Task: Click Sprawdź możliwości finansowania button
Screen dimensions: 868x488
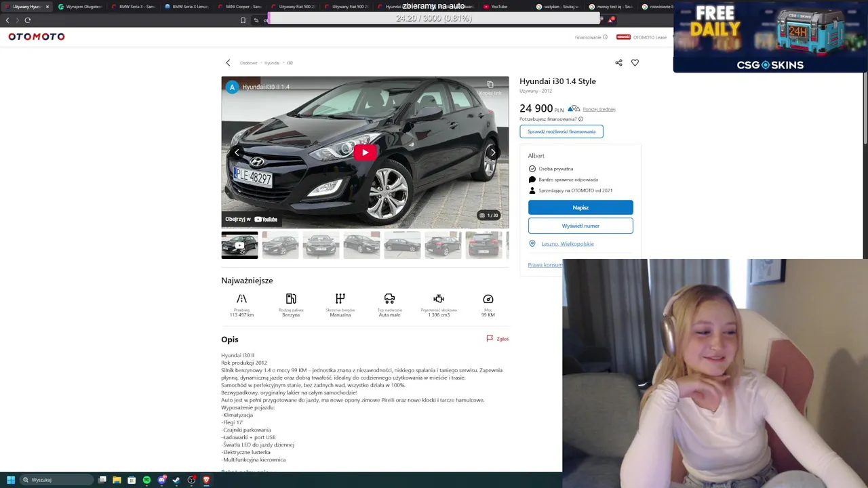Action: 561,131
